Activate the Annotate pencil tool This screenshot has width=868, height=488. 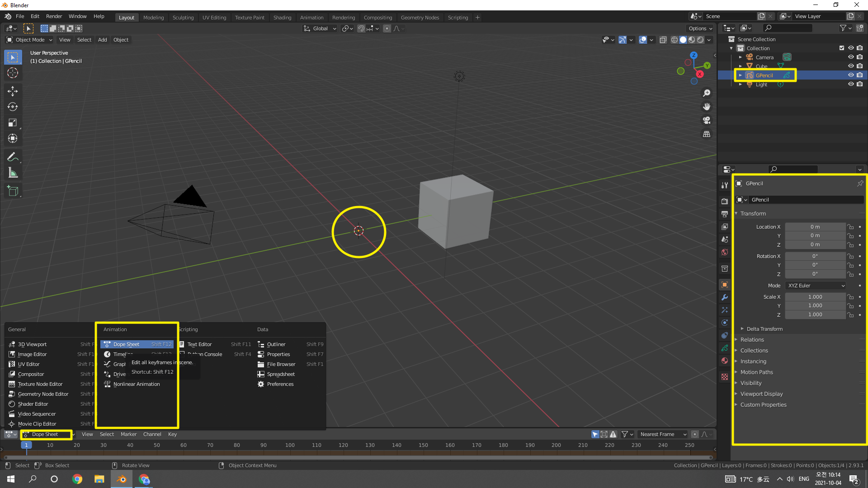[13, 157]
